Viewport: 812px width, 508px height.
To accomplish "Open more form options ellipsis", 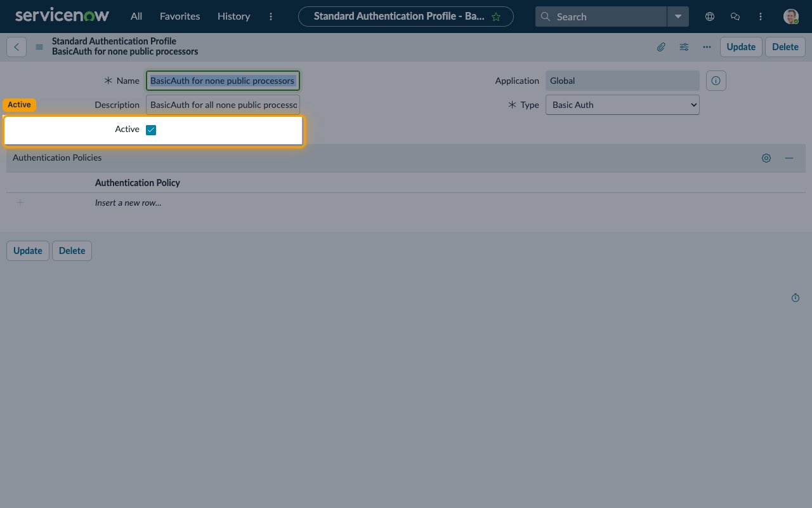I will [707, 47].
